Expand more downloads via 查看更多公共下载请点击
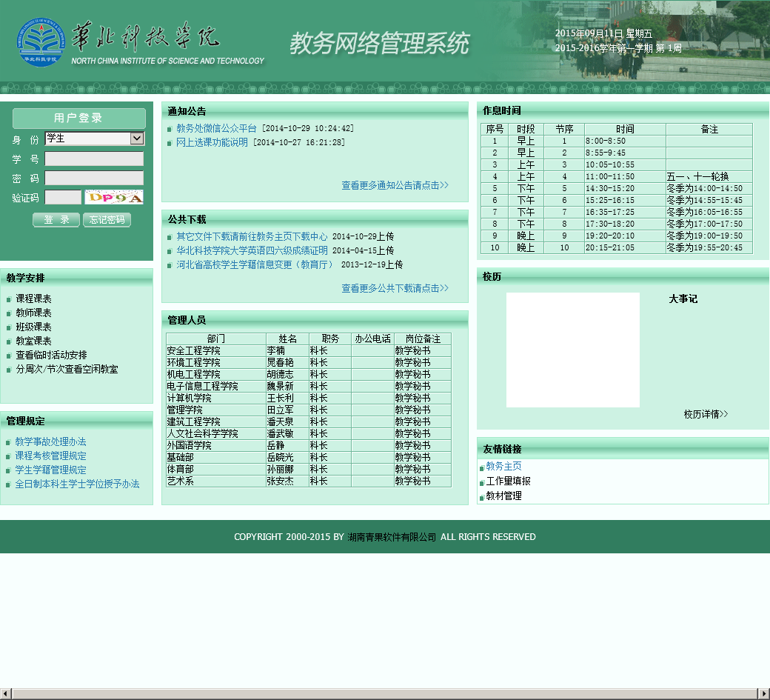The image size is (770, 700). coord(395,288)
